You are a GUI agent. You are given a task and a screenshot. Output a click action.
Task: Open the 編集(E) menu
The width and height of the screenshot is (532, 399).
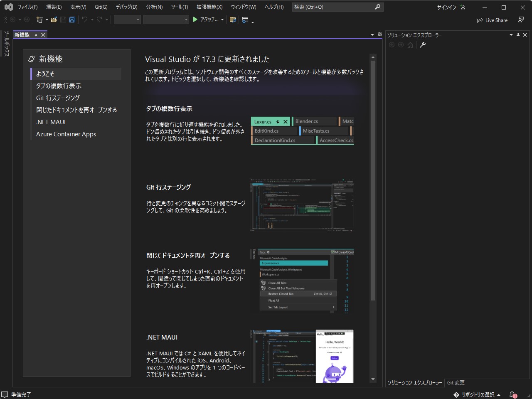tap(54, 7)
